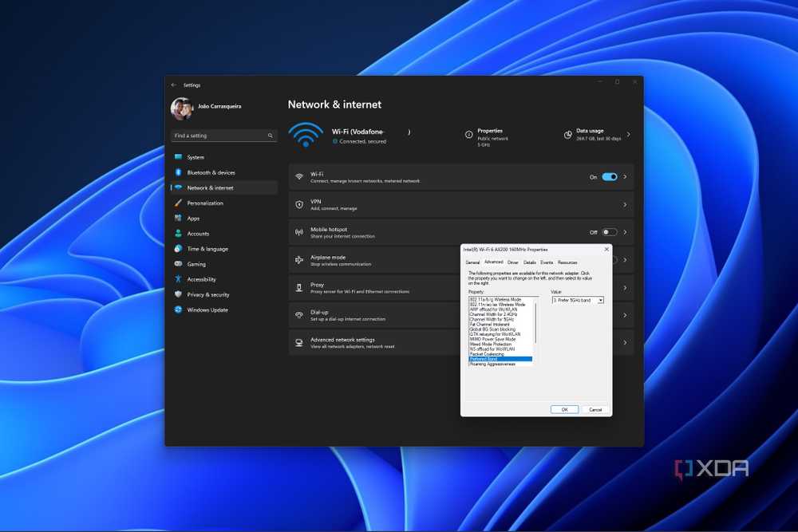Click the VPN shield icon
Image resolution: width=798 pixels, height=532 pixels.
click(x=299, y=204)
